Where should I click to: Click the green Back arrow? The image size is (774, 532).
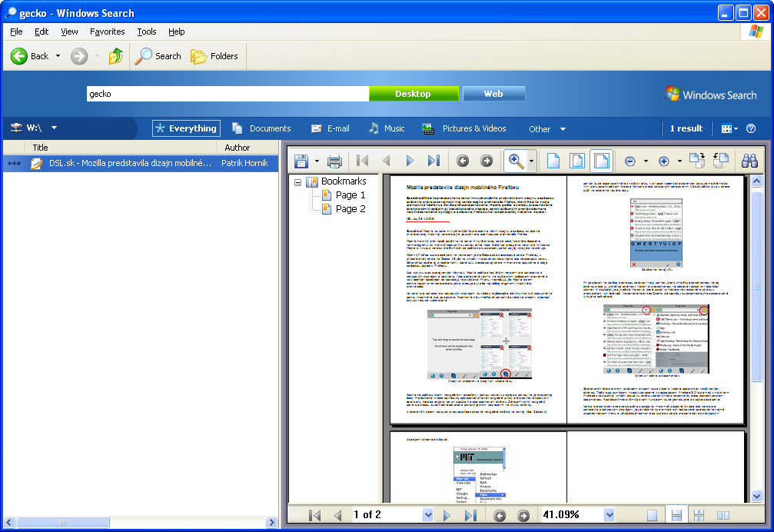18,56
